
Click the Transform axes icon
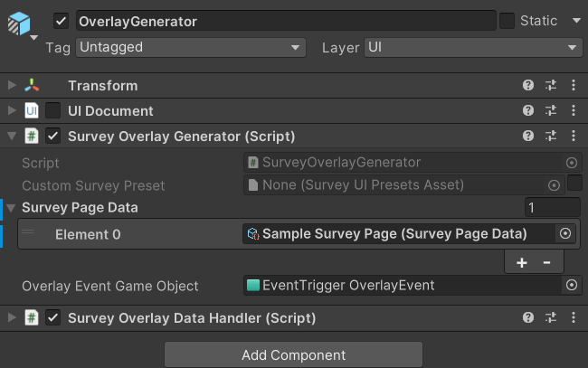pos(32,85)
